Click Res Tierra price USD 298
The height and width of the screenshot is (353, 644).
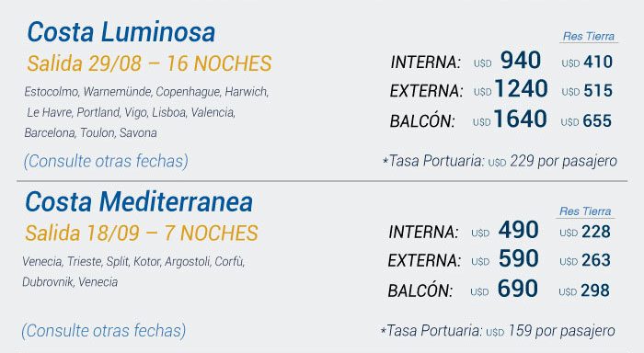584,290
